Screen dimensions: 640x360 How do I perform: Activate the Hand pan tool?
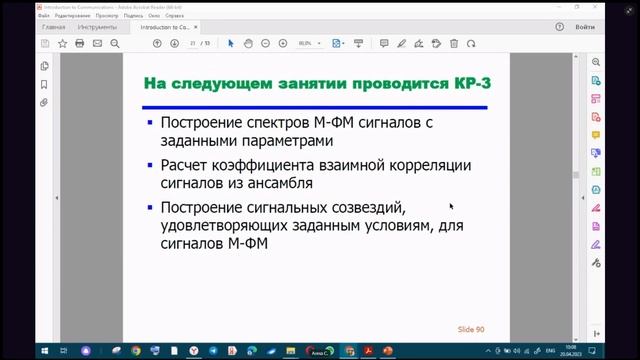pyautogui.click(x=248, y=43)
